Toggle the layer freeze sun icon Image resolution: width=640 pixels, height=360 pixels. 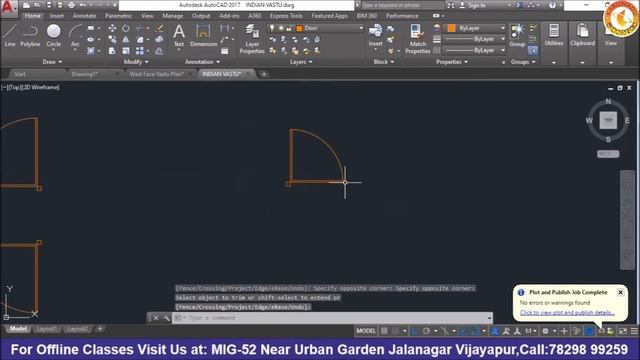click(x=281, y=28)
